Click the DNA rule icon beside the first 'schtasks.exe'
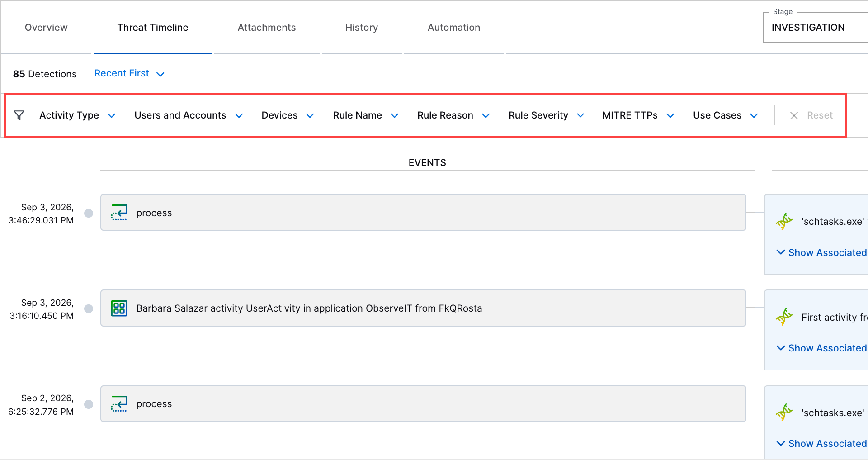This screenshot has width=868, height=460. pos(784,222)
